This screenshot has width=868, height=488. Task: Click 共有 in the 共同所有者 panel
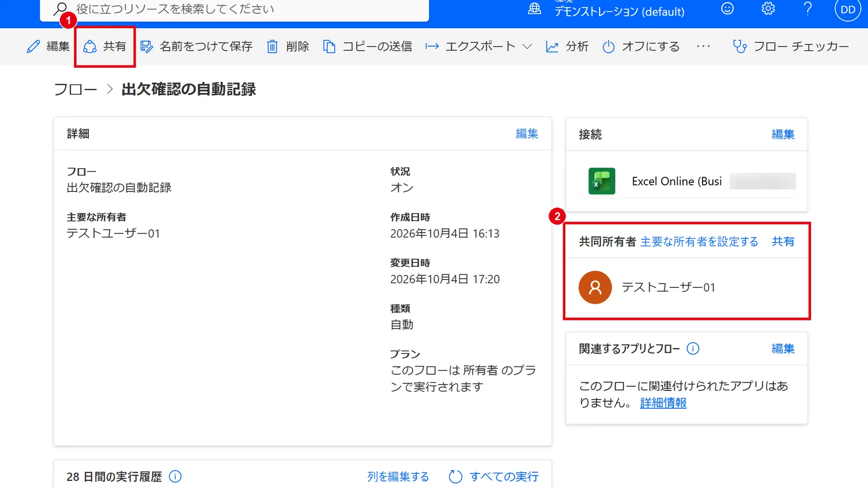[x=783, y=242]
